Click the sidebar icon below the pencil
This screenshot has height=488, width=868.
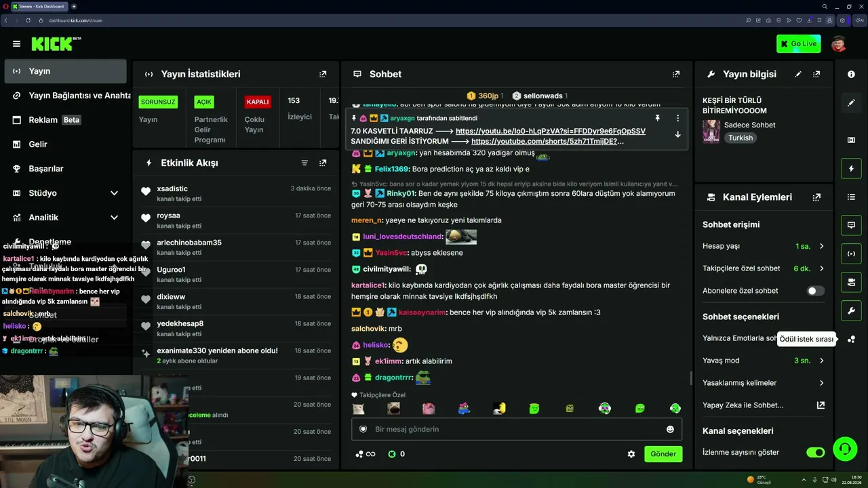[851, 140]
